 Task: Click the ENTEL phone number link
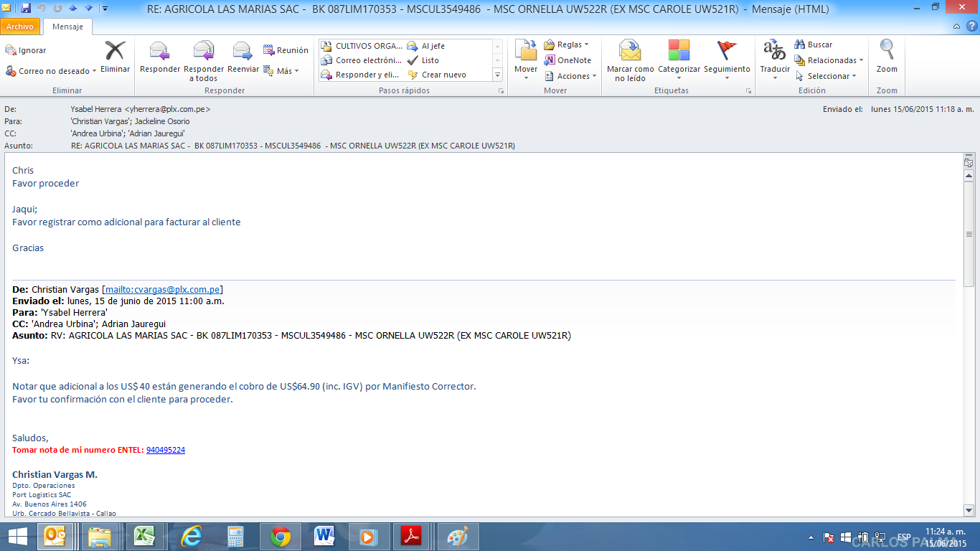166,451
